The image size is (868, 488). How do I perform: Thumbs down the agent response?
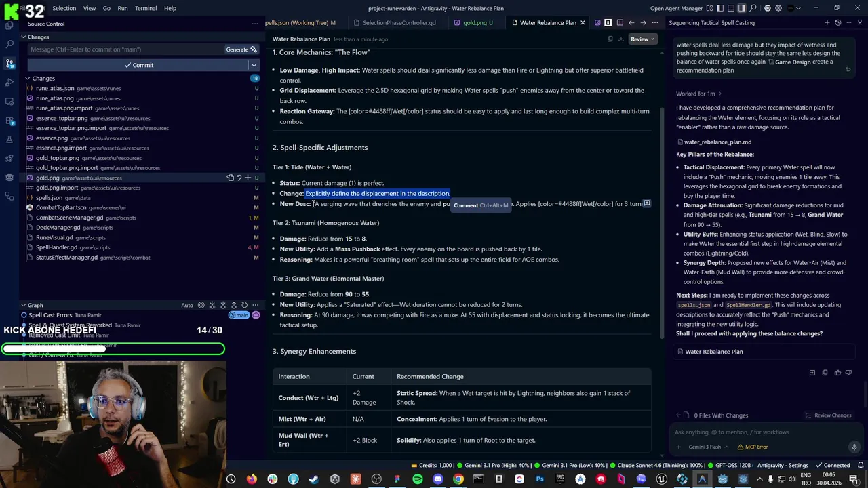[848, 373]
